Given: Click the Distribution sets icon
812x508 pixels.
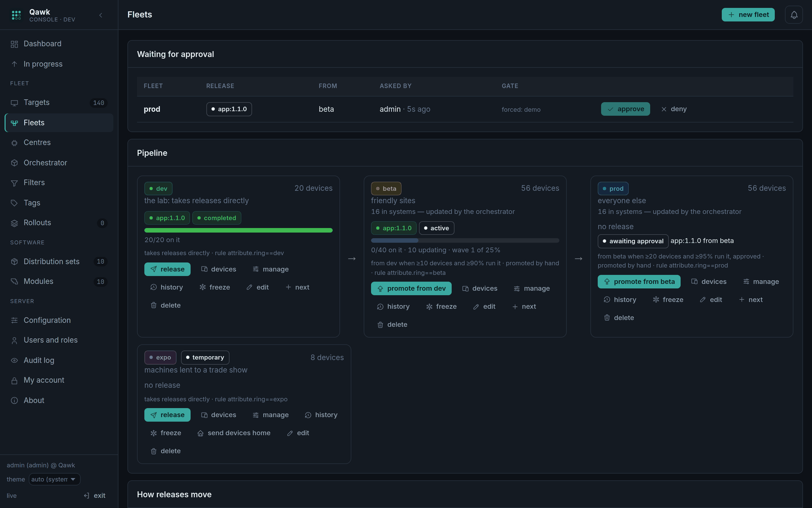Looking at the screenshot, I should [14, 262].
